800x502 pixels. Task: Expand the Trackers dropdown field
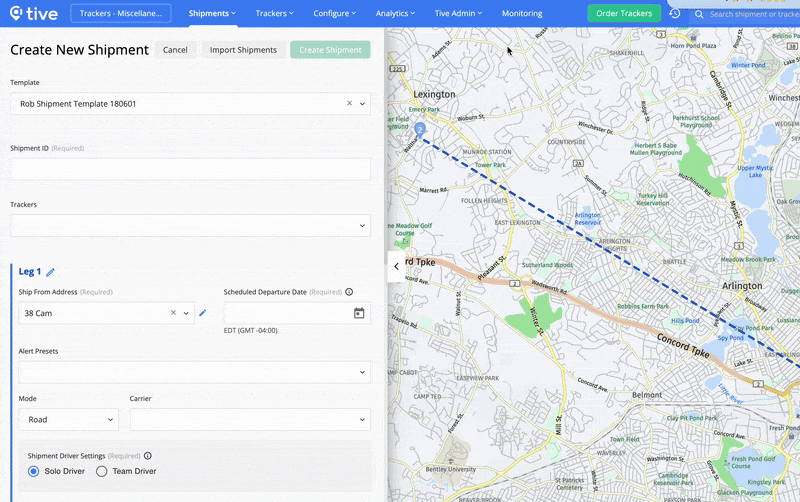click(x=190, y=226)
